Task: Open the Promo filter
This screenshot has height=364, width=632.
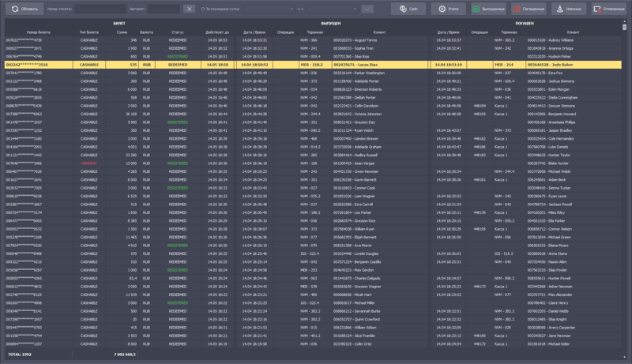Action: [x=448, y=9]
